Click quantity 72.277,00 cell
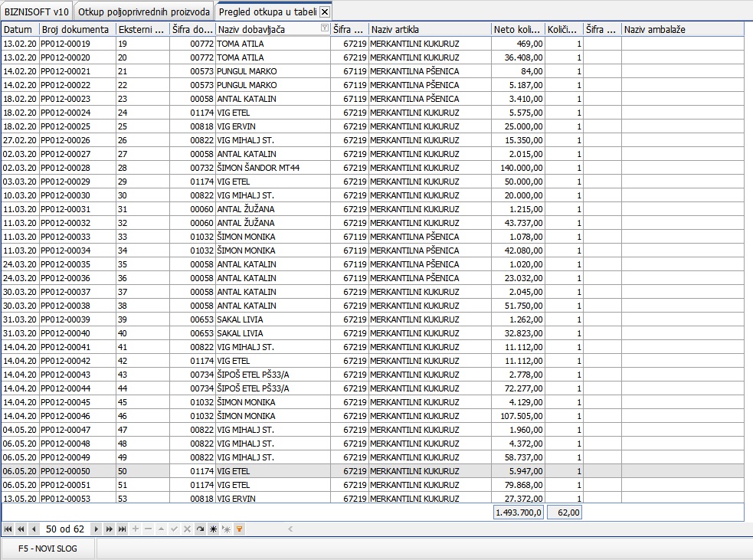The width and height of the screenshot is (753, 560). [x=518, y=388]
